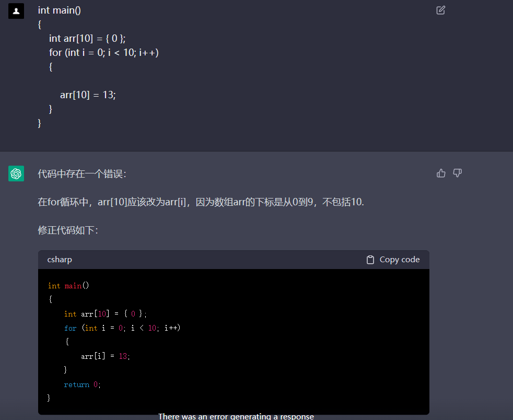Click the explanation sentence starting "在for循环中"
Screen dimensions: 513x420
(201, 202)
